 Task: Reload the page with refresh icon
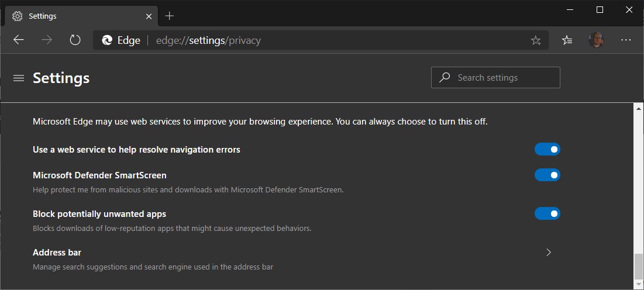pos(75,40)
